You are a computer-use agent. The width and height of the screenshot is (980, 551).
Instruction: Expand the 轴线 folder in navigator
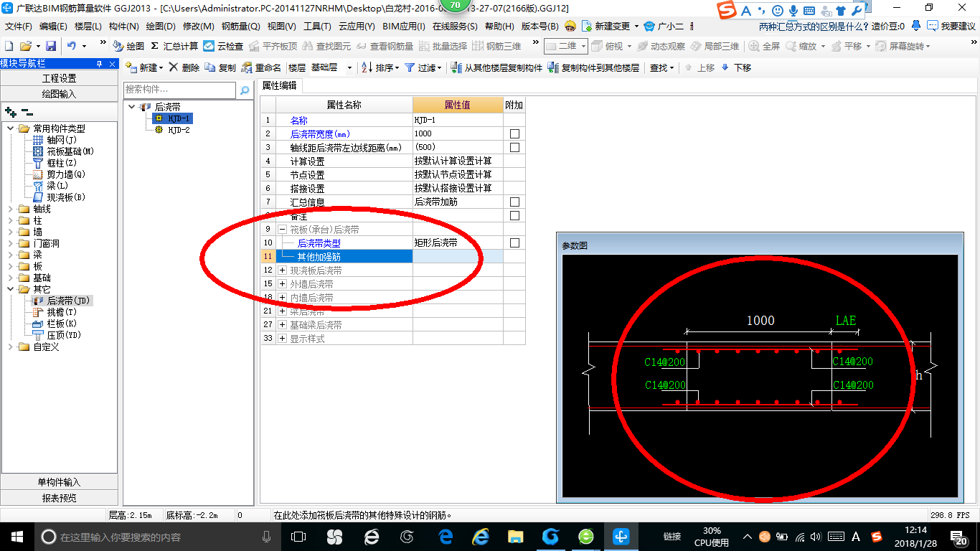(x=10, y=209)
